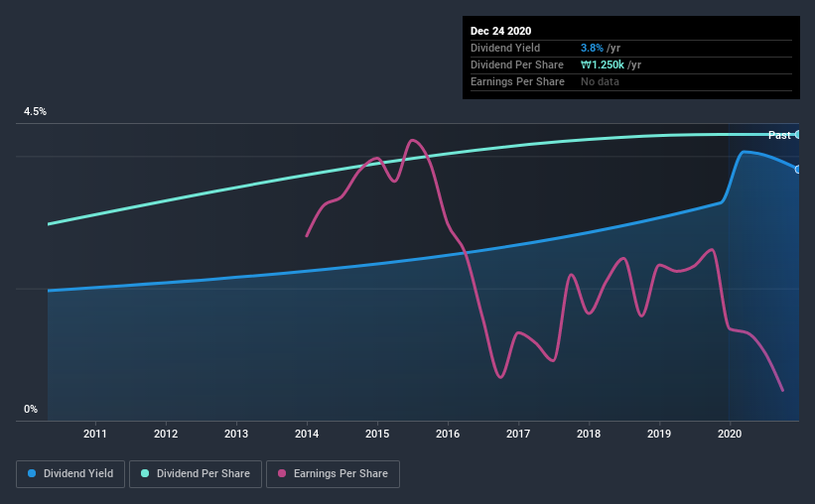The image size is (815, 504).
Task: Toggle the Dividend Yield legend button
Action: tap(70, 474)
